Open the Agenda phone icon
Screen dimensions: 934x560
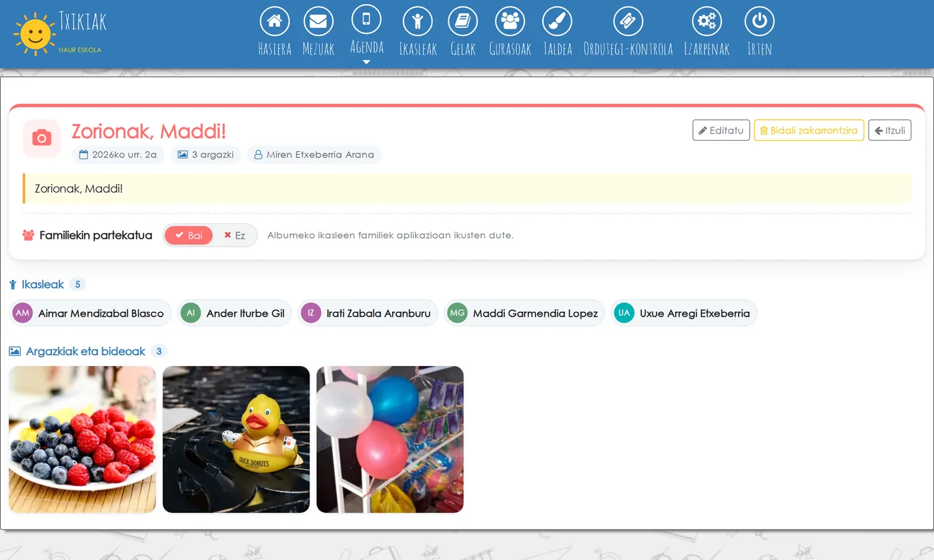366,19
